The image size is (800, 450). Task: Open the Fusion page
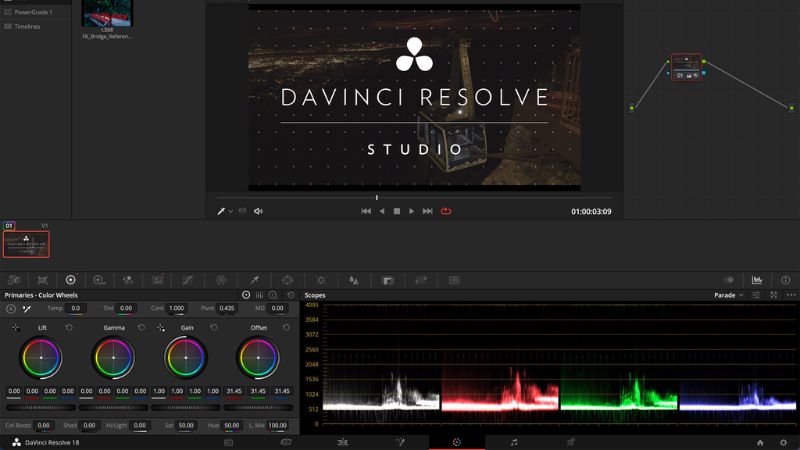pyautogui.click(x=400, y=442)
